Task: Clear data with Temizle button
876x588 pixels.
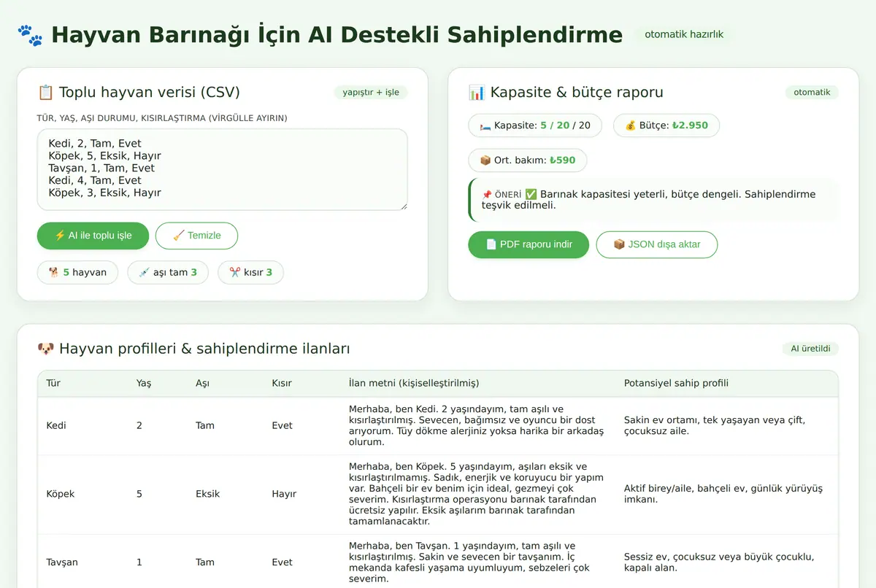Action: pyautogui.click(x=197, y=236)
